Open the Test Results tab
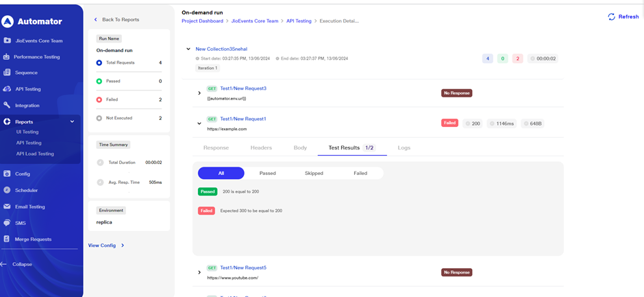 pyautogui.click(x=352, y=147)
